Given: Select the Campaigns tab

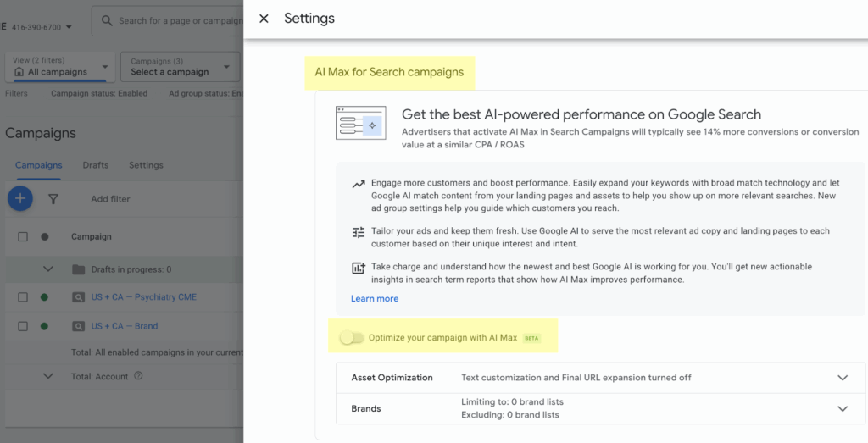Looking at the screenshot, I should [x=38, y=165].
